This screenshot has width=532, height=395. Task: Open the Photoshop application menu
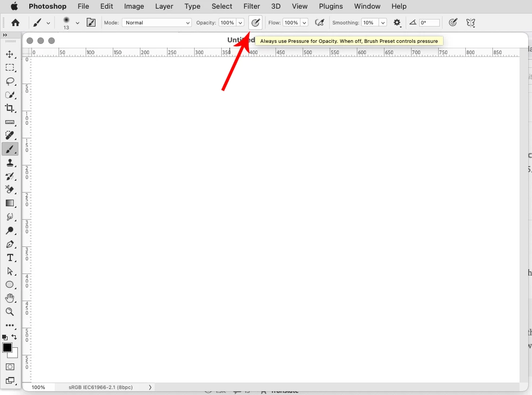coord(48,7)
